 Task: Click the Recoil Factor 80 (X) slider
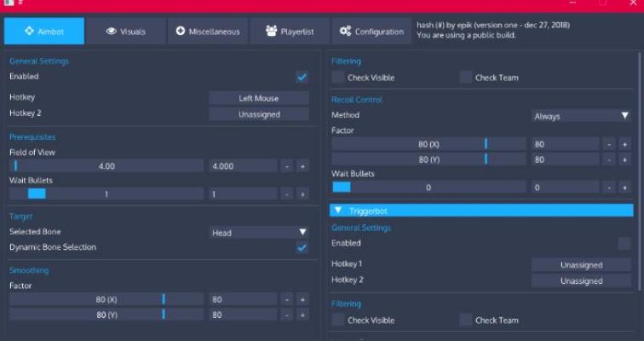(428, 144)
